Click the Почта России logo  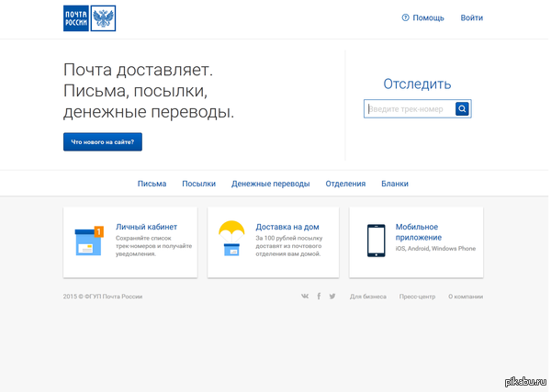click(89, 18)
